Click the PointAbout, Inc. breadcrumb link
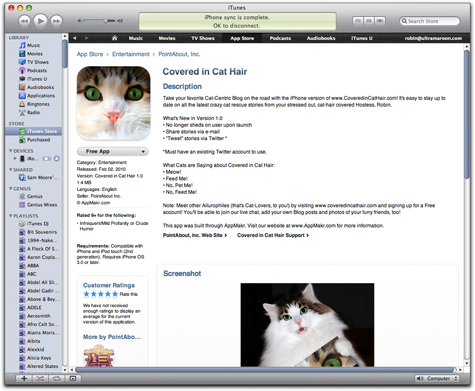The height and width of the screenshot is (391, 475). [x=179, y=54]
